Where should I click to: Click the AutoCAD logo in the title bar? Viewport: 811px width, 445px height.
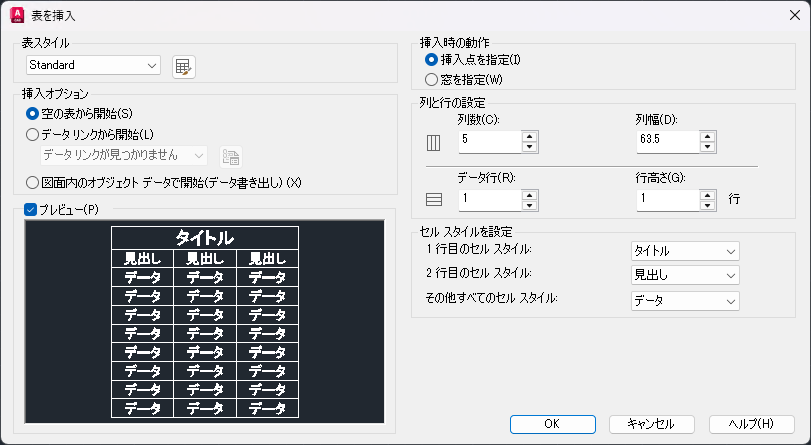tap(16, 15)
